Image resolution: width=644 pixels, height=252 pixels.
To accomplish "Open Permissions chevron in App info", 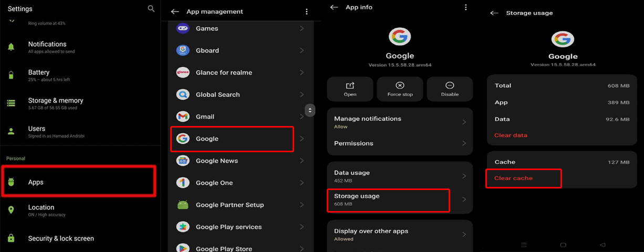I will (x=464, y=143).
